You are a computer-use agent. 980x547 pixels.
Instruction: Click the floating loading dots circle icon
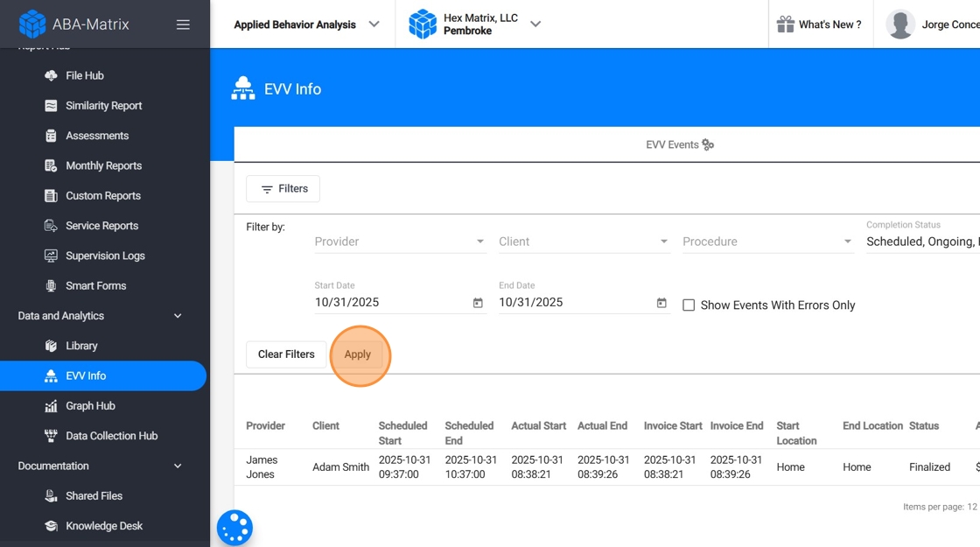pyautogui.click(x=234, y=528)
